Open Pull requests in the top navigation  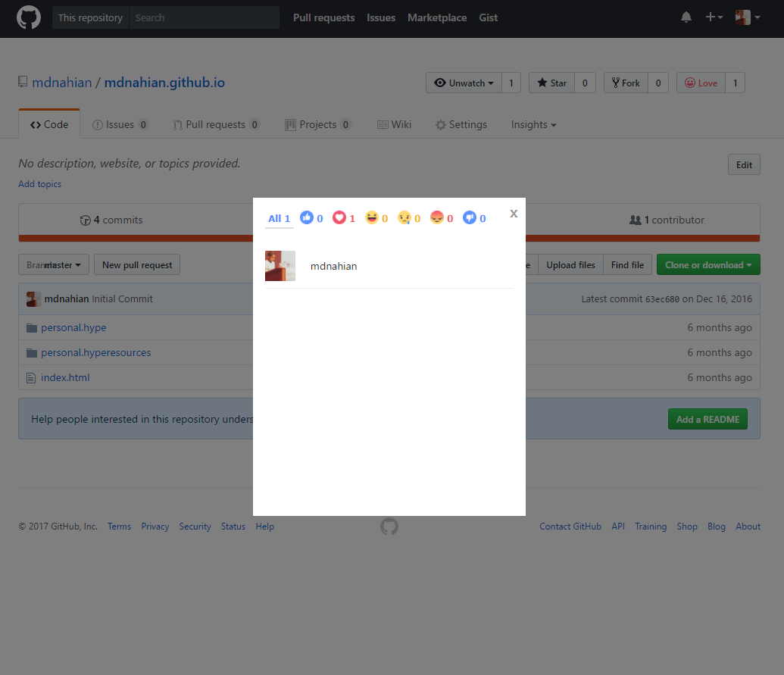(324, 17)
